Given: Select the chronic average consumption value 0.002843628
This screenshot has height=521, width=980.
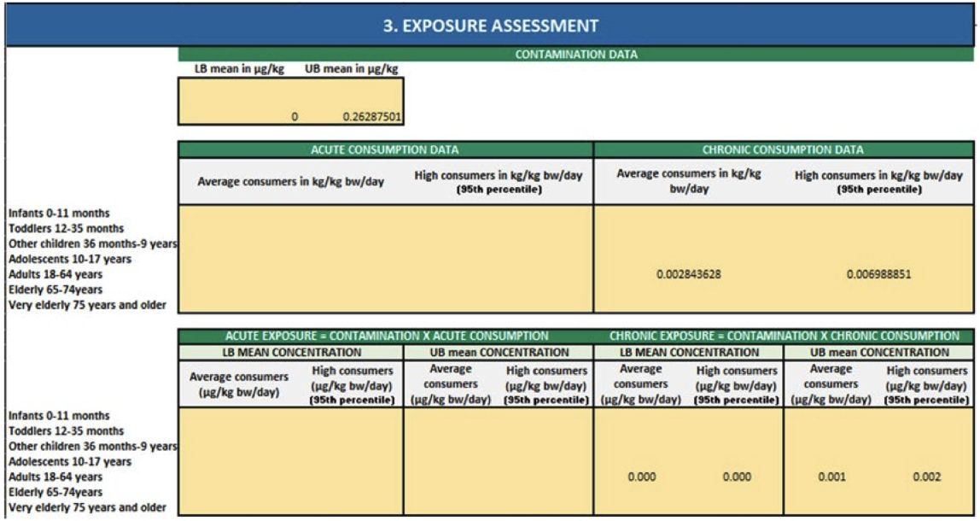Looking at the screenshot, I should [x=689, y=275].
